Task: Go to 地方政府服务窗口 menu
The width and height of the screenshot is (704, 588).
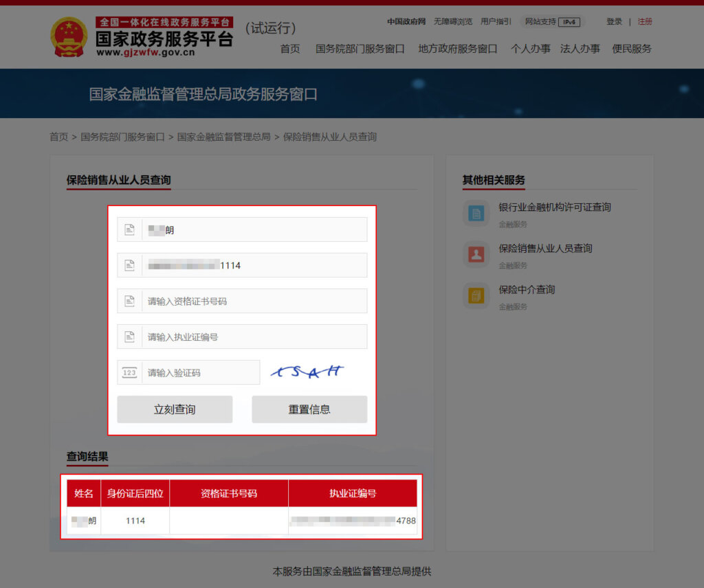Action: (x=457, y=49)
